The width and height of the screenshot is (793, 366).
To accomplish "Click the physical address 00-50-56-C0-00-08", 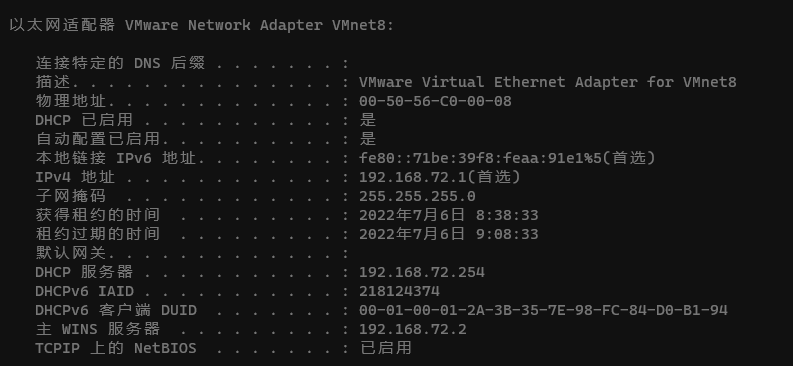I will 435,101.
